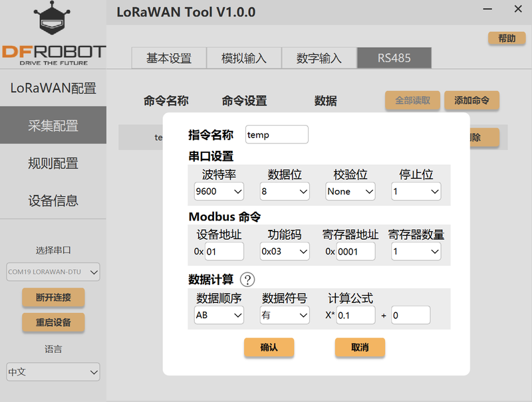Screen dimensions: 532x402
Task: Expand the 停止位 stop bits dropdown
Action: click(x=416, y=191)
